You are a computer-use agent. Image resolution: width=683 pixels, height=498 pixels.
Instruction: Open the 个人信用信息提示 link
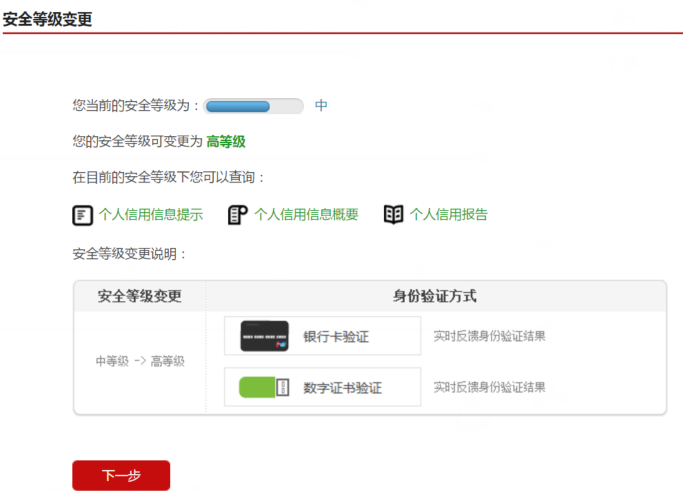coord(151,215)
